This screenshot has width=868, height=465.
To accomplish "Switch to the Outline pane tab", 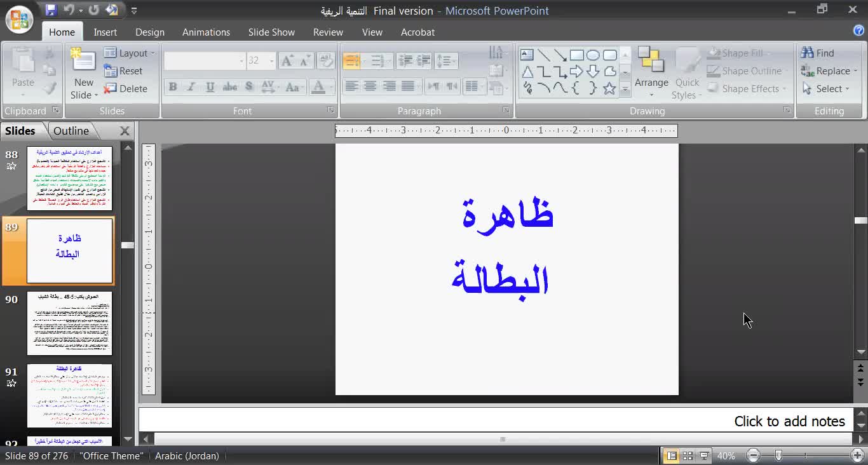I will (71, 131).
